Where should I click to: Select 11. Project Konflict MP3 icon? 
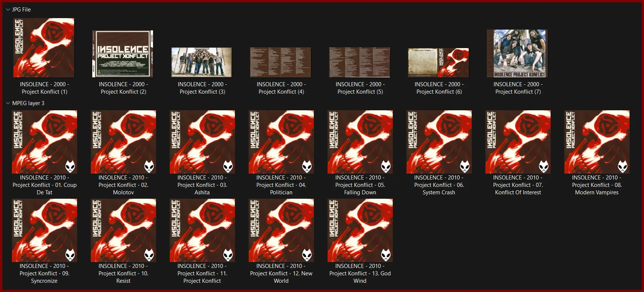[202, 230]
